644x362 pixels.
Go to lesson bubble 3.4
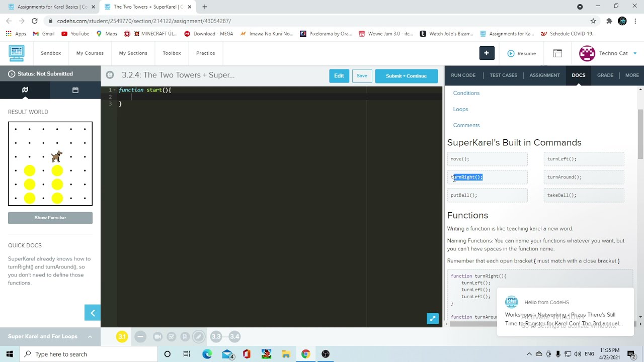[x=234, y=336]
